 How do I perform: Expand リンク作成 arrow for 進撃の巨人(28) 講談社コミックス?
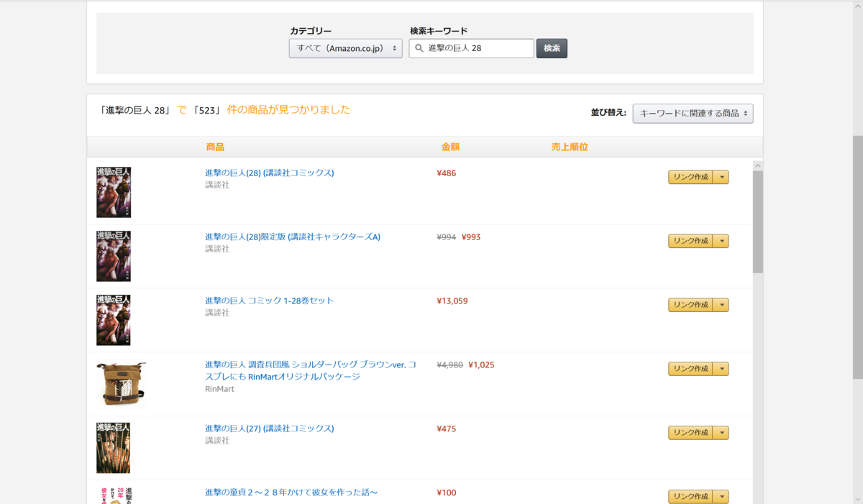[x=721, y=177]
